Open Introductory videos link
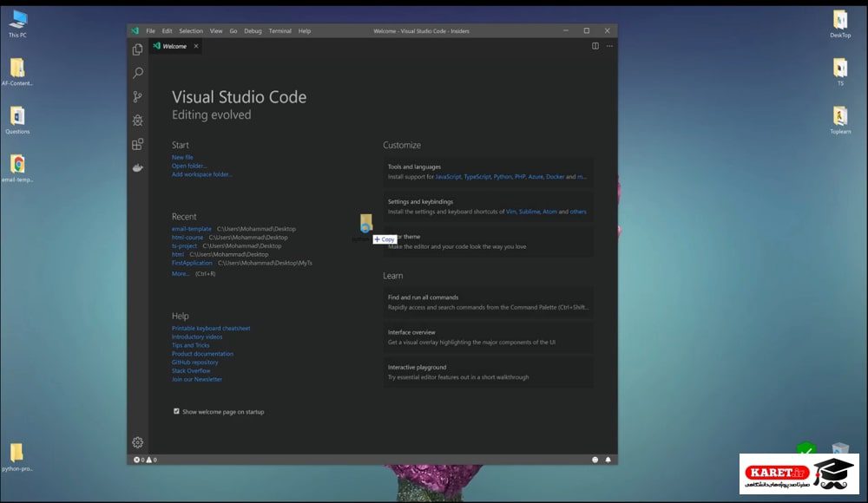This screenshot has height=503, width=868. tap(197, 336)
